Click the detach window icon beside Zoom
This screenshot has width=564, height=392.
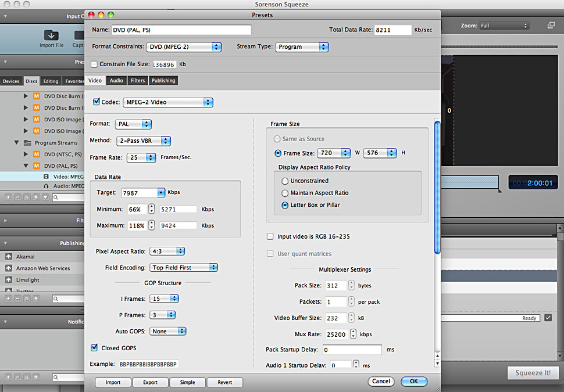pyautogui.click(x=551, y=26)
